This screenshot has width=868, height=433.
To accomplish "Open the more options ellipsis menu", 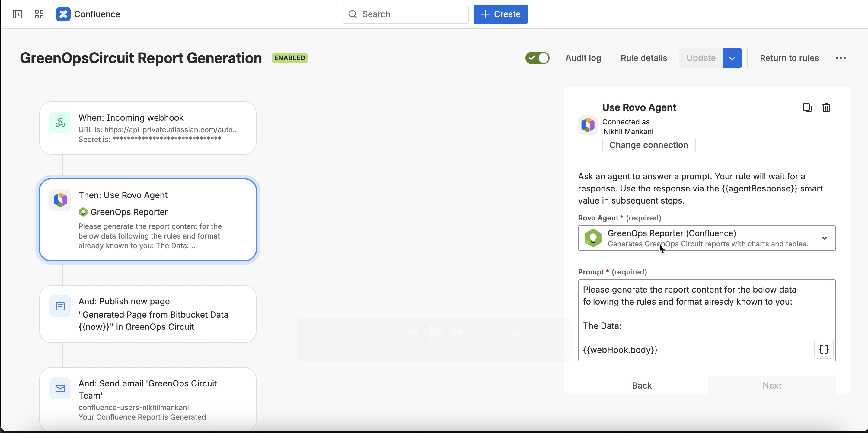I will 840,58.
